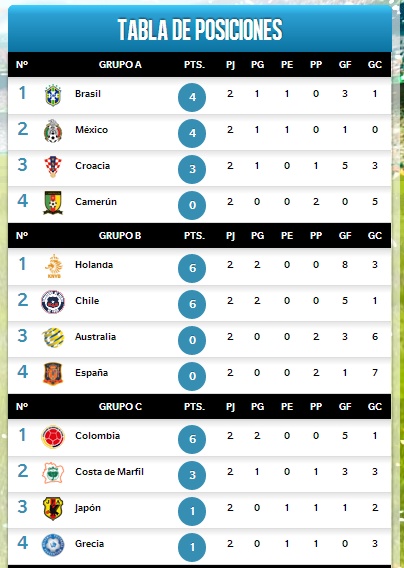
Task: Click the Tabla de Posiciones title banner
Action: click(x=200, y=29)
